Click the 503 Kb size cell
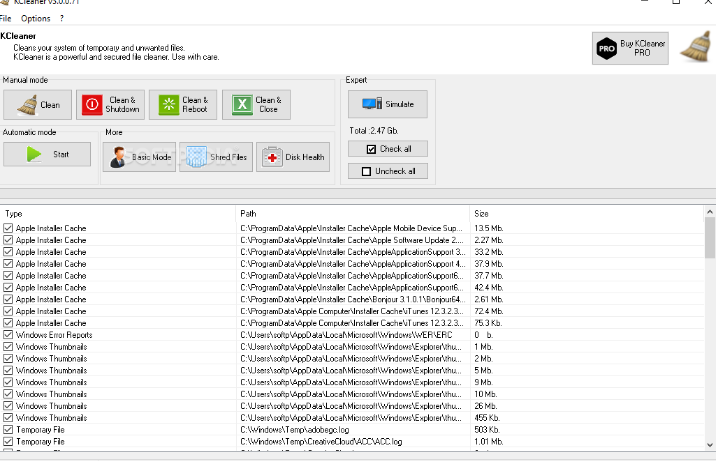 click(487, 430)
